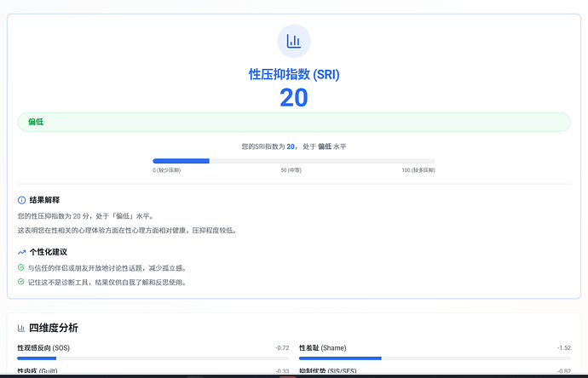This screenshot has height=378, width=588.
Task: Click the check icon before 与信任的伴侣 suggestion
Action: 21,267
